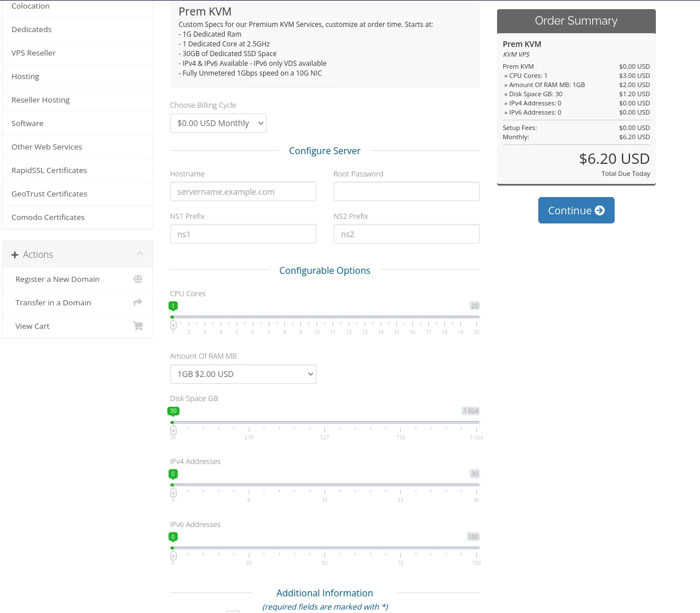
Task: Click the plus icon in Actions header
Action: [15, 255]
